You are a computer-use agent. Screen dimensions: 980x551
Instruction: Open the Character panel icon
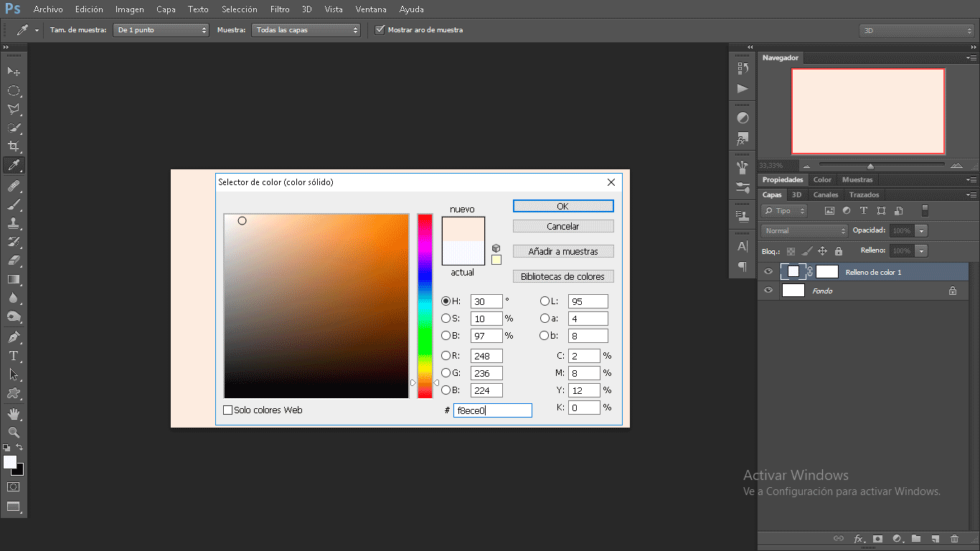743,246
